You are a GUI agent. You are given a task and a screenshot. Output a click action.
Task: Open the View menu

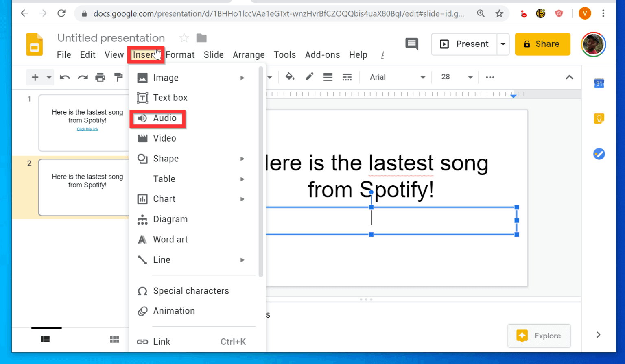tap(114, 55)
